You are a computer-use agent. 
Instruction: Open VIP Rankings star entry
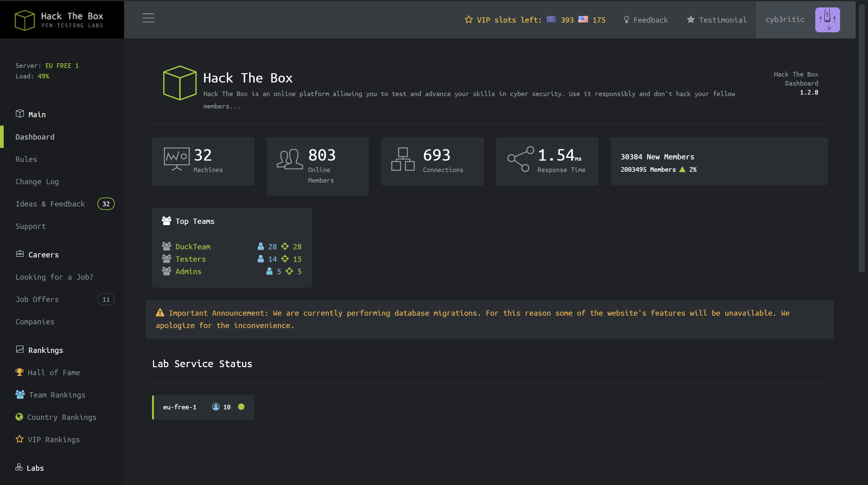pos(48,439)
